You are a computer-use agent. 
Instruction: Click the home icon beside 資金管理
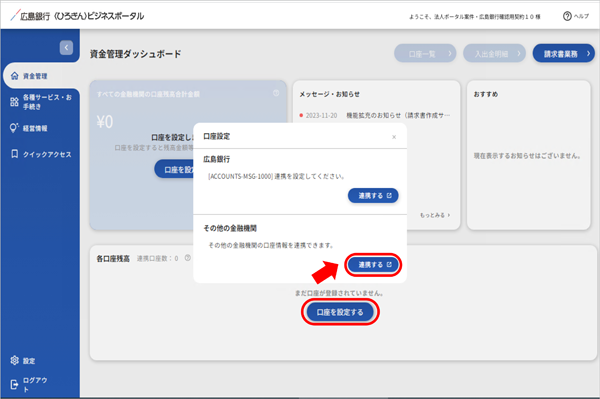point(15,76)
